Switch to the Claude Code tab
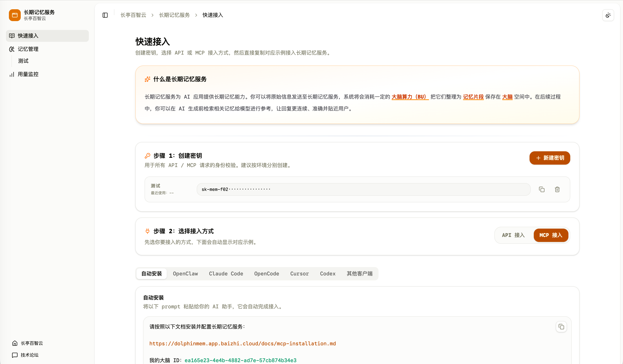The width and height of the screenshot is (623, 364). 226,274
